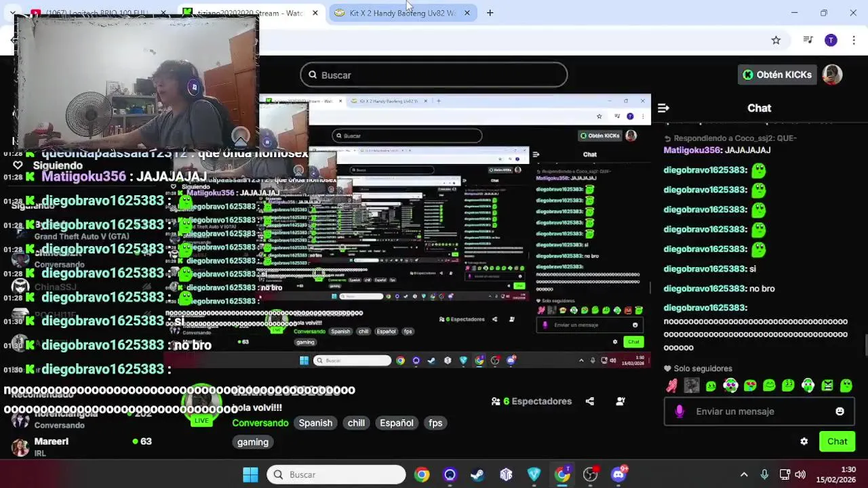The image size is (868, 488).
Task: Switch to the Kit X 2 Handy Baofeng tab
Action: click(x=401, y=13)
